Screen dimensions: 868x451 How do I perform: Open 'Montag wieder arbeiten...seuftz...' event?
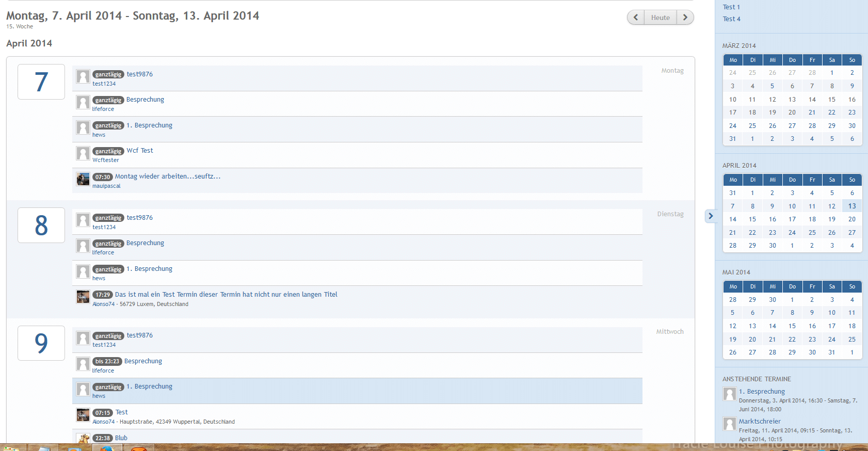pyautogui.click(x=168, y=176)
